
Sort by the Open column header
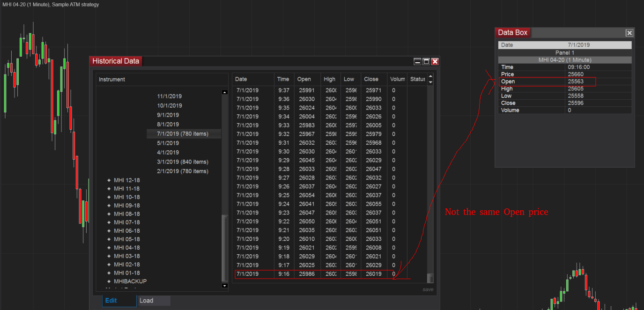pyautogui.click(x=307, y=79)
